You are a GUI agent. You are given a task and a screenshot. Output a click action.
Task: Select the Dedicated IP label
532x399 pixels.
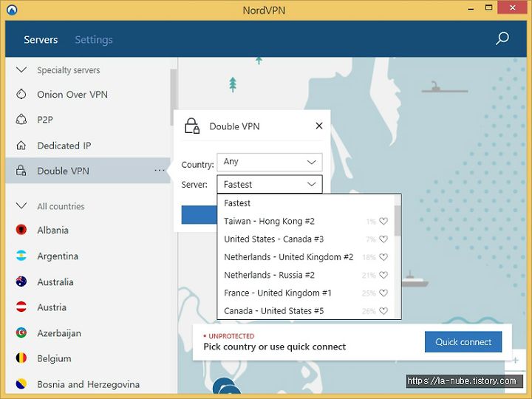click(x=64, y=146)
